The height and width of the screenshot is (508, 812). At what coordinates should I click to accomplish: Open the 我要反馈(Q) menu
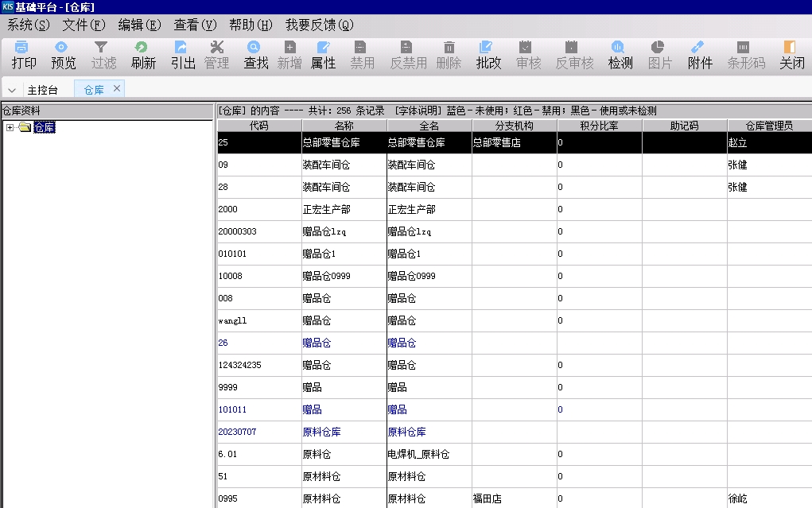point(319,25)
